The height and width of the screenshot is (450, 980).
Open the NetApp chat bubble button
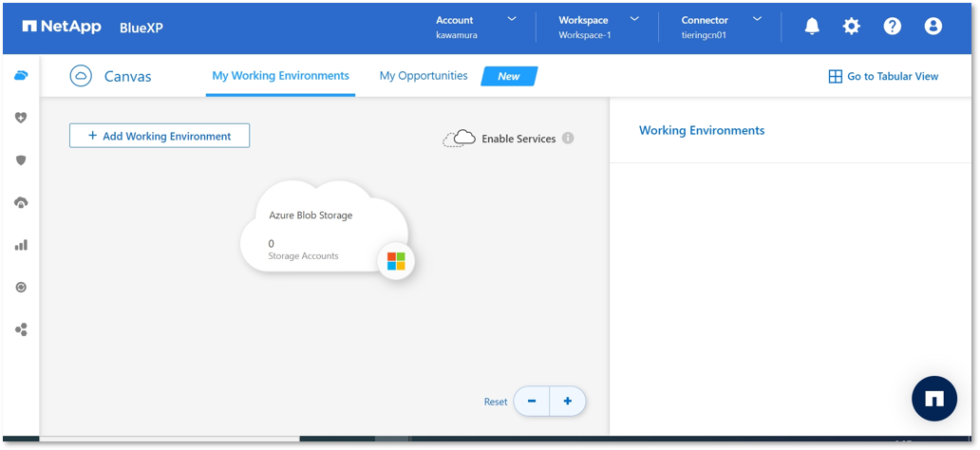point(934,399)
